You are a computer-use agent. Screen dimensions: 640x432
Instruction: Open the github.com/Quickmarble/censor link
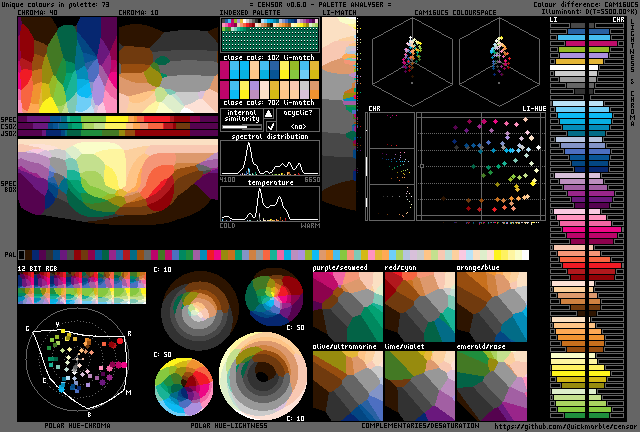click(564, 425)
